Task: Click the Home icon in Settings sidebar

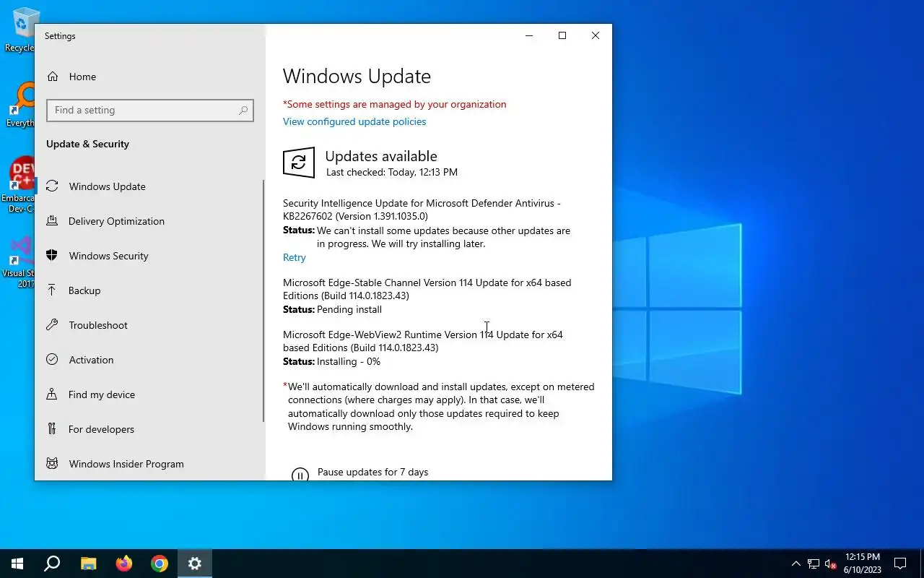Action: pyautogui.click(x=52, y=77)
